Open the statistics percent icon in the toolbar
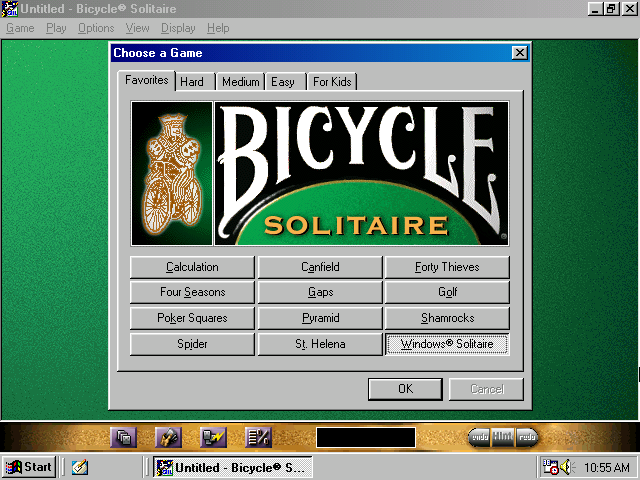The width and height of the screenshot is (640, 480). (258, 438)
